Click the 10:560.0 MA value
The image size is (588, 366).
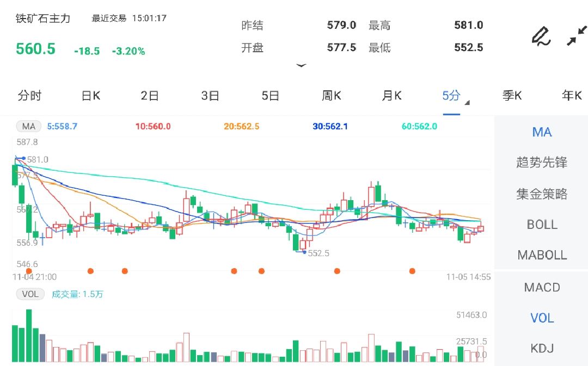(x=153, y=127)
